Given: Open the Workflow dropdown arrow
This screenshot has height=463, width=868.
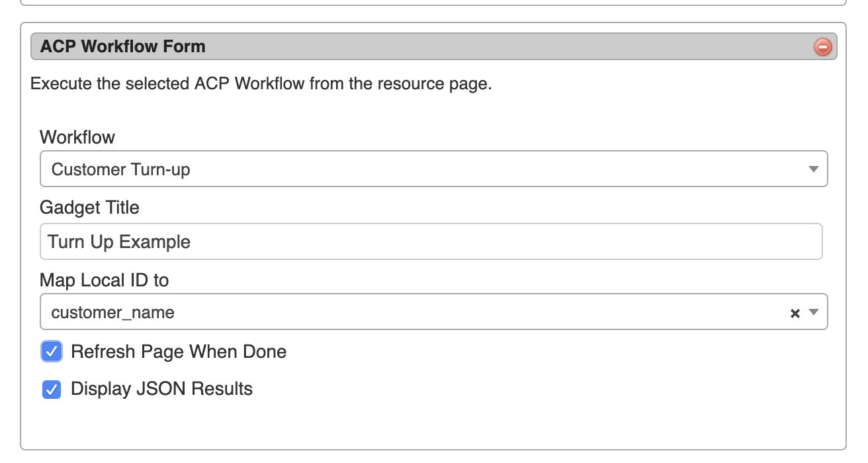Looking at the screenshot, I should pos(814,169).
